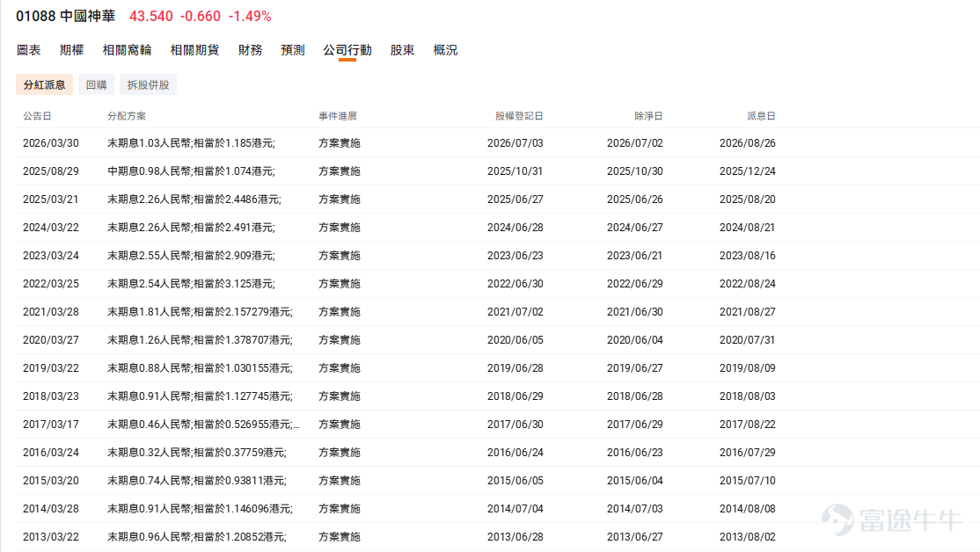980x552 pixels.
Task: Click the 公告日 column header
Action: pyautogui.click(x=37, y=116)
